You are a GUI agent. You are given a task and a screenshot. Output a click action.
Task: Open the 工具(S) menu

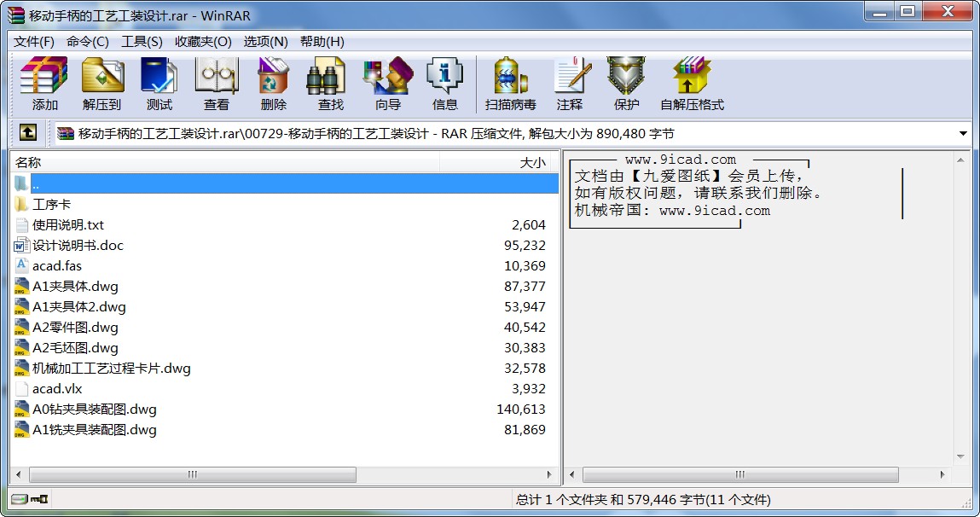[x=142, y=41]
